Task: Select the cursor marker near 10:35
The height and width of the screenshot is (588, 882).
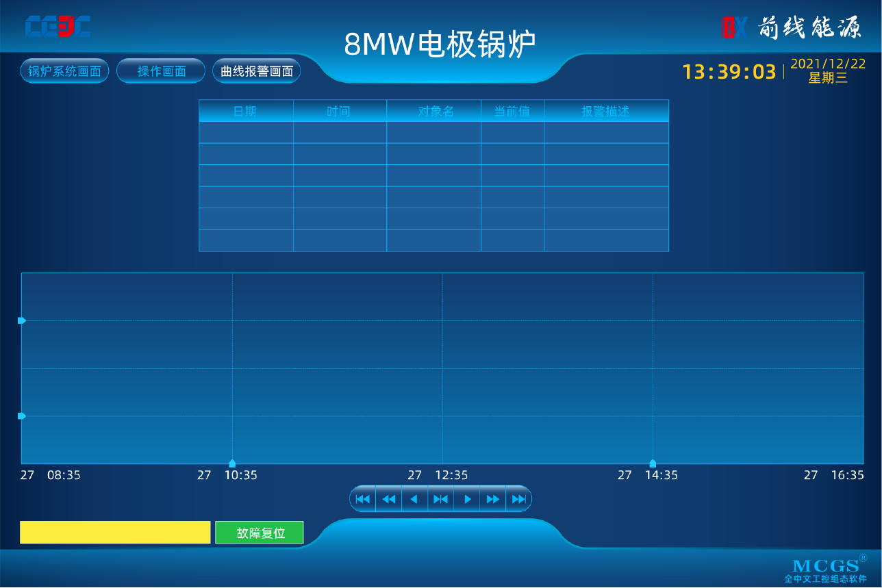Action: [232, 463]
